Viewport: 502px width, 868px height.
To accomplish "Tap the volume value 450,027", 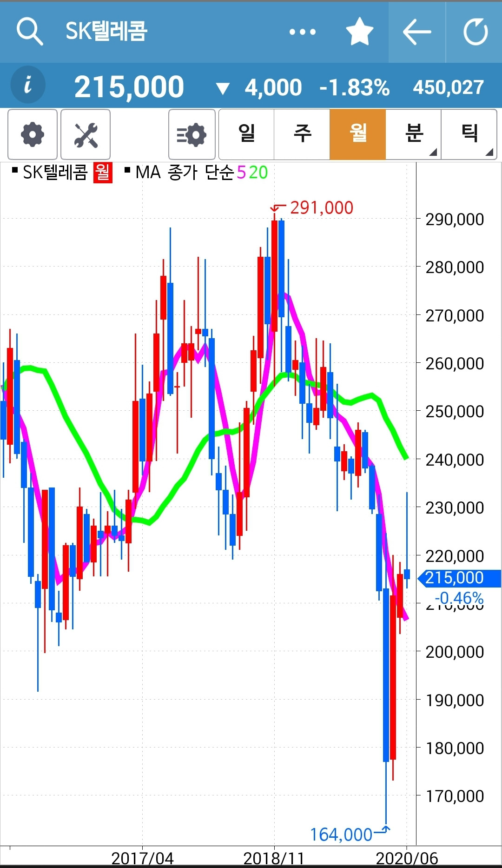I will click(x=449, y=87).
